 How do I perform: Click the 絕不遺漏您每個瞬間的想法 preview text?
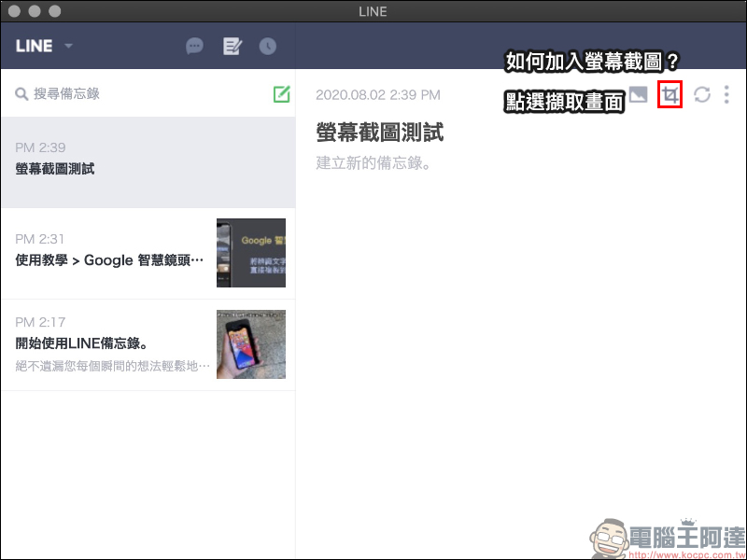112,366
